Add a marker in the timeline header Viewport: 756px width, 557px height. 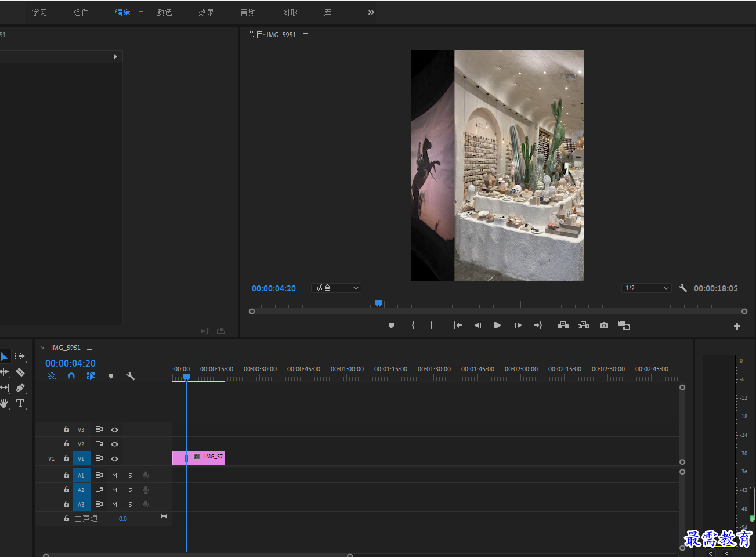tap(111, 376)
